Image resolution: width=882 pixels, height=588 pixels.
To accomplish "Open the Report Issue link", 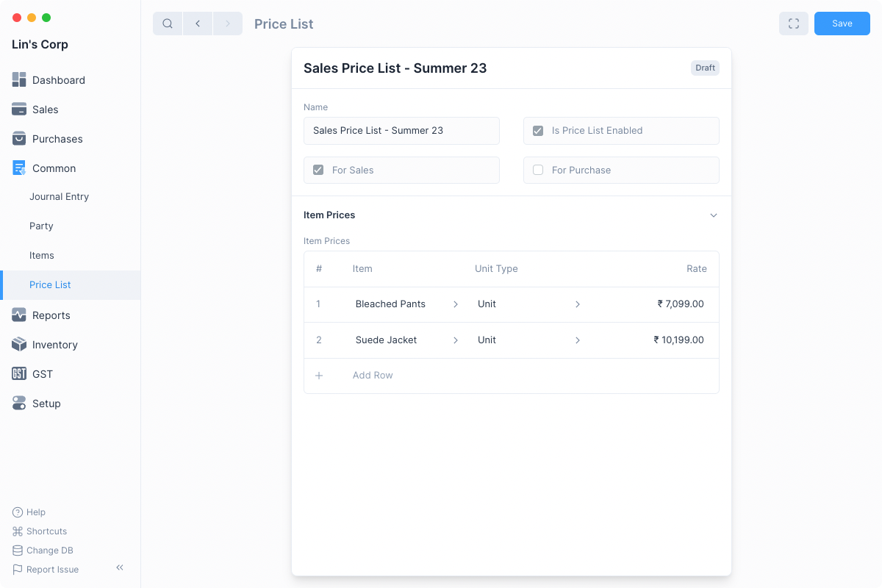I will 52,570.
